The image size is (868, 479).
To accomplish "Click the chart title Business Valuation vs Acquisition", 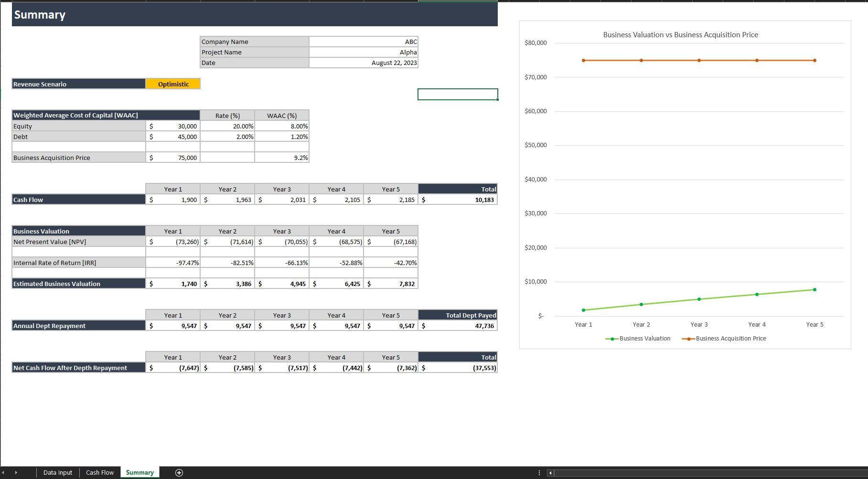I will 680,35.
